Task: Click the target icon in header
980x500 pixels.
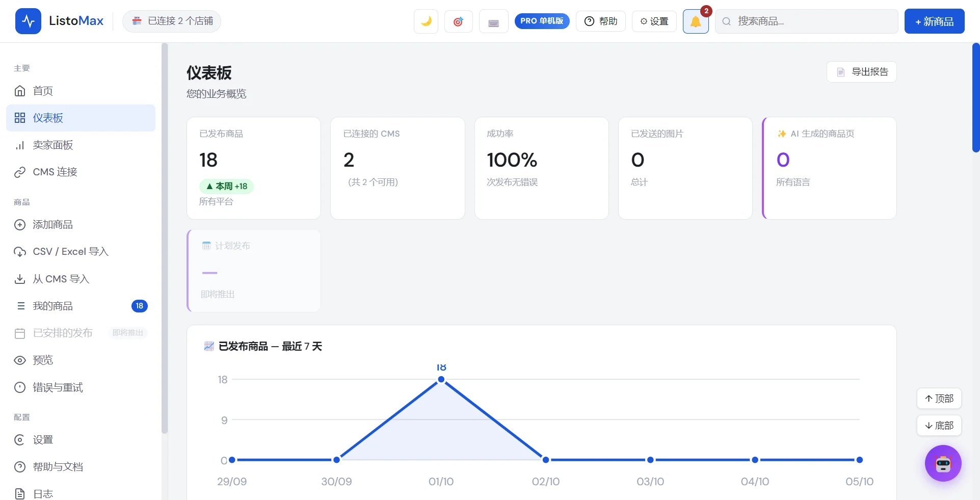Action: pyautogui.click(x=458, y=21)
